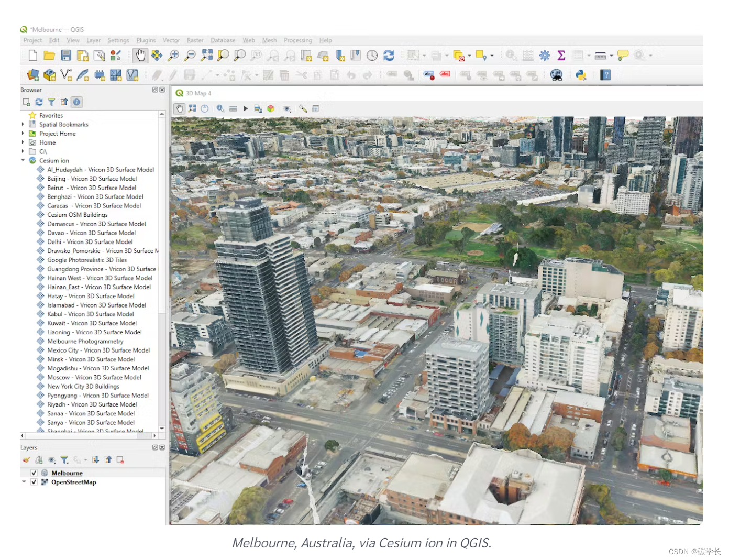Click the Animations play button in 3D Map

[x=246, y=108]
